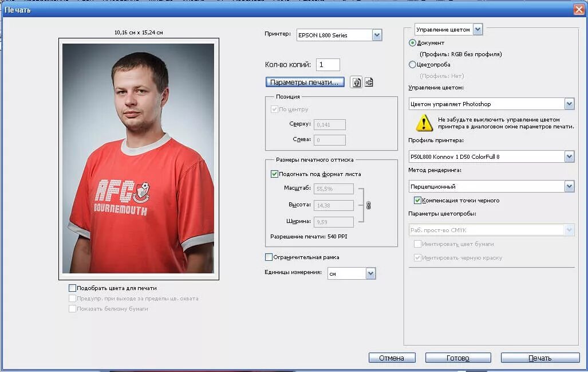Click the Отмена button
Viewport: 588px width, 372px height.
[x=392, y=358]
